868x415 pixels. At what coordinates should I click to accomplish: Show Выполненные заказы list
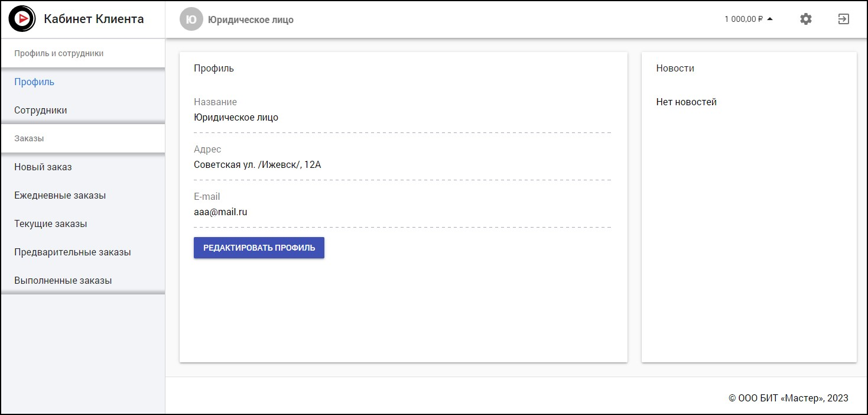(x=63, y=280)
